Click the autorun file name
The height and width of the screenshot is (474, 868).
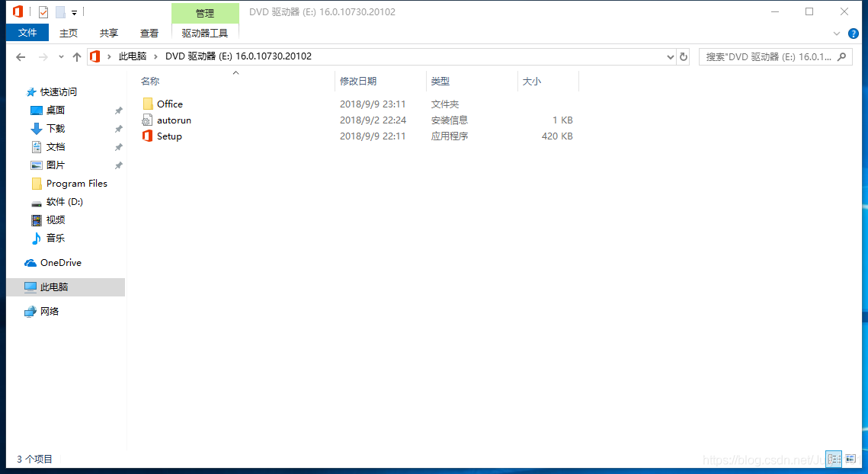174,120
